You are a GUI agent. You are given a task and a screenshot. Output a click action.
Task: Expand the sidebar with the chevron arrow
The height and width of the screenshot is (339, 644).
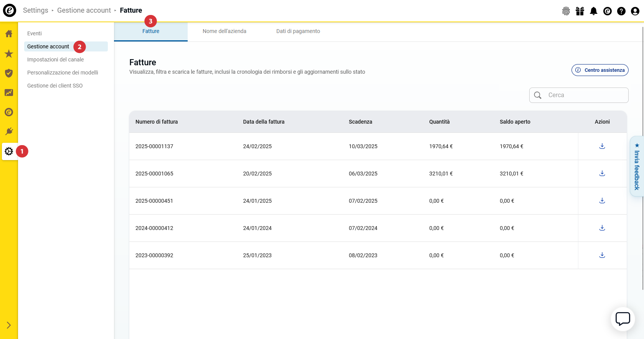(x=9, y=325)
